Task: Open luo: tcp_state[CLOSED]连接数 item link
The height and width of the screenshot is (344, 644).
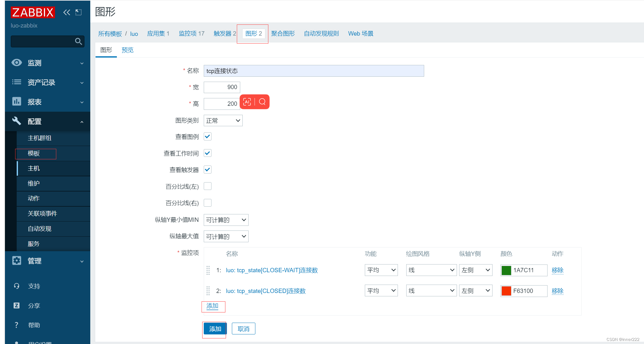Action: [x=266, y=291]
